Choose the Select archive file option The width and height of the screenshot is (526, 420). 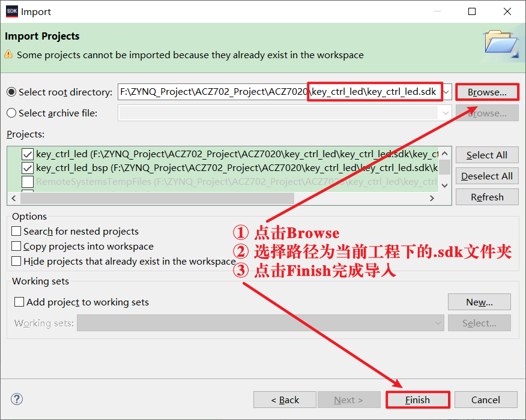(11, 113)
